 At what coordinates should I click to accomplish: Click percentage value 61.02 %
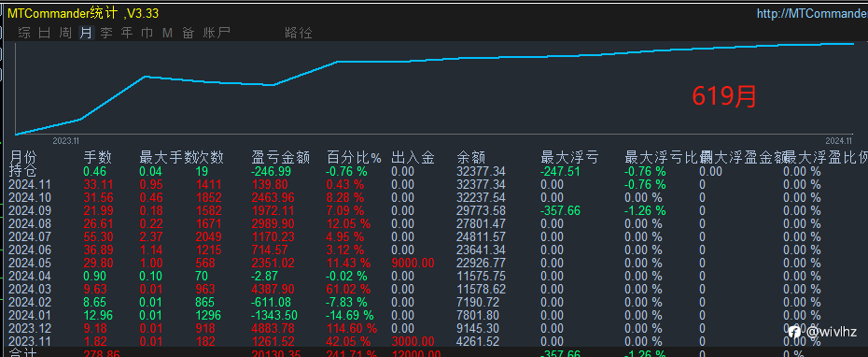click(x=349, y=290)
